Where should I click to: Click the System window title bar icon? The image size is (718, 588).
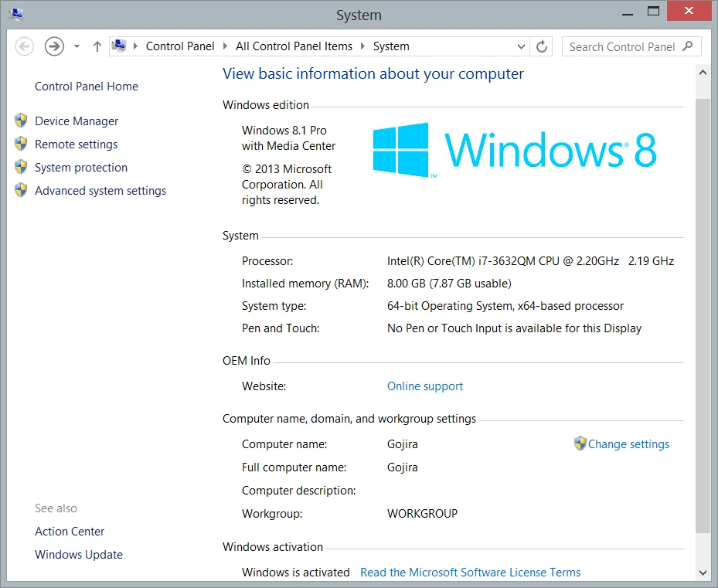[x=16, y=15]
